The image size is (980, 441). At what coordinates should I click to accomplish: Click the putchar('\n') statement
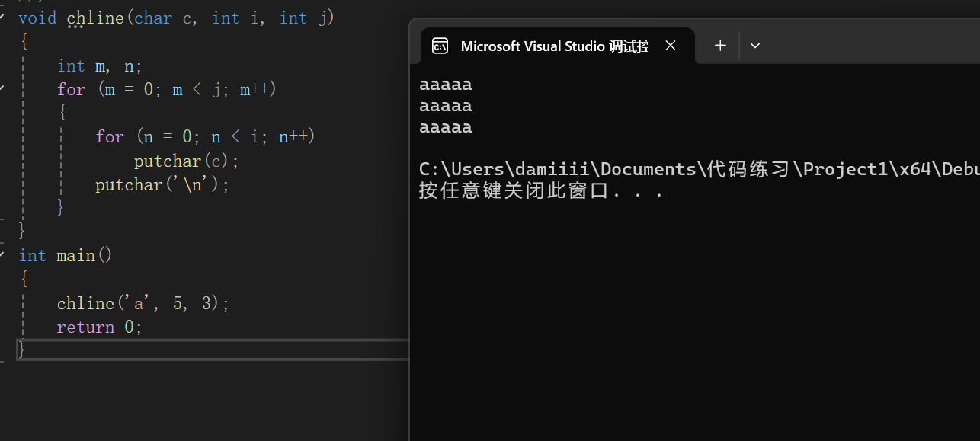[162, 184]
